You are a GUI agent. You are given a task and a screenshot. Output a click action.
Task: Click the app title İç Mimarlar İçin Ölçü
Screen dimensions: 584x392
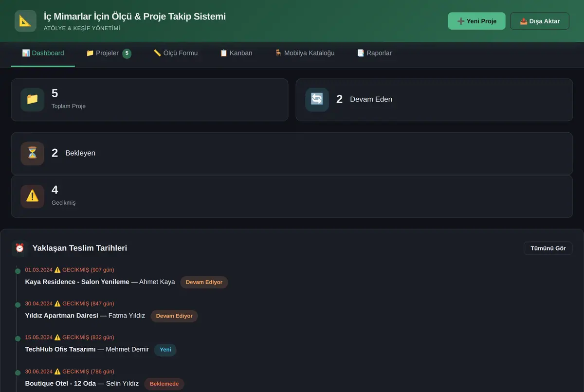point(135,17)
